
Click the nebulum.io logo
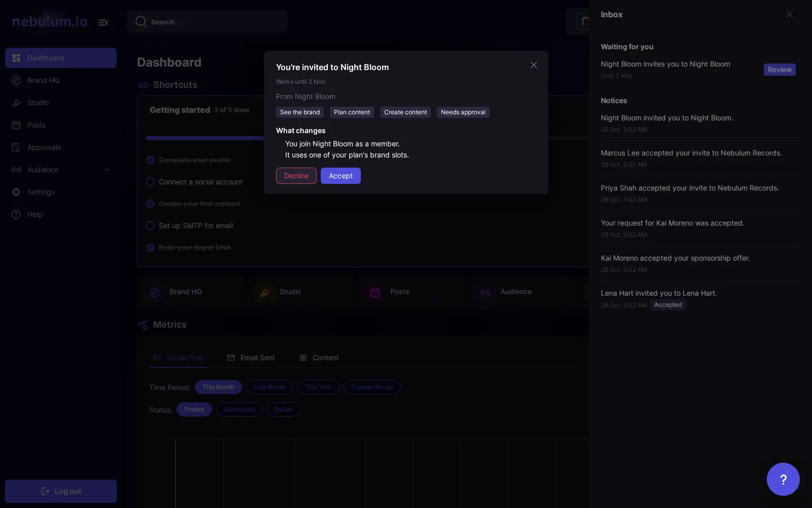click(50, 22)
